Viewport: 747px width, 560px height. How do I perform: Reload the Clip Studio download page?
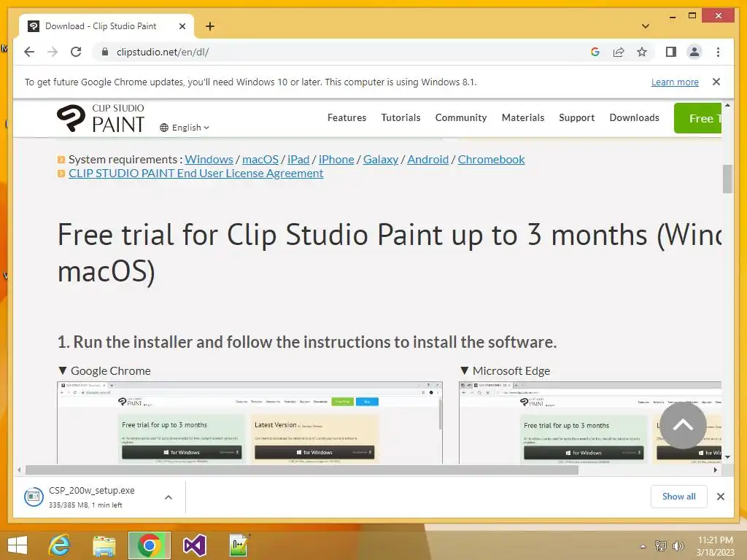click(76, 52)
